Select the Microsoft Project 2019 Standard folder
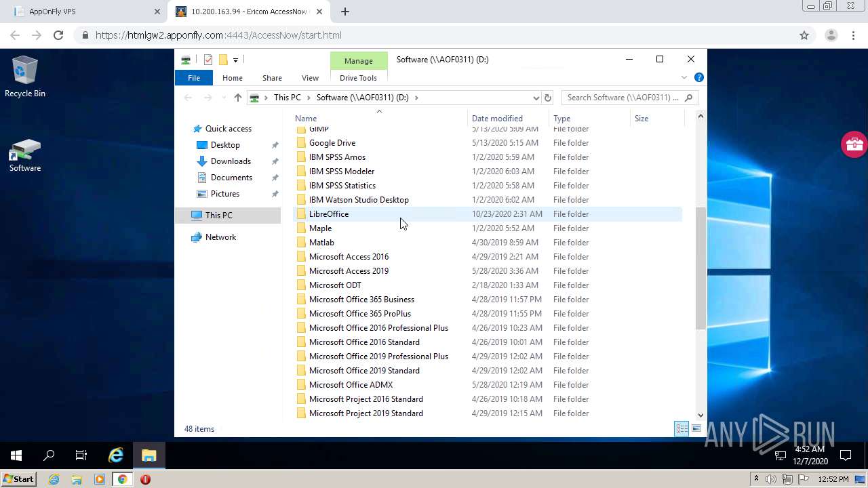Viewport: 868px width, 488px height. tap(366, 413)
